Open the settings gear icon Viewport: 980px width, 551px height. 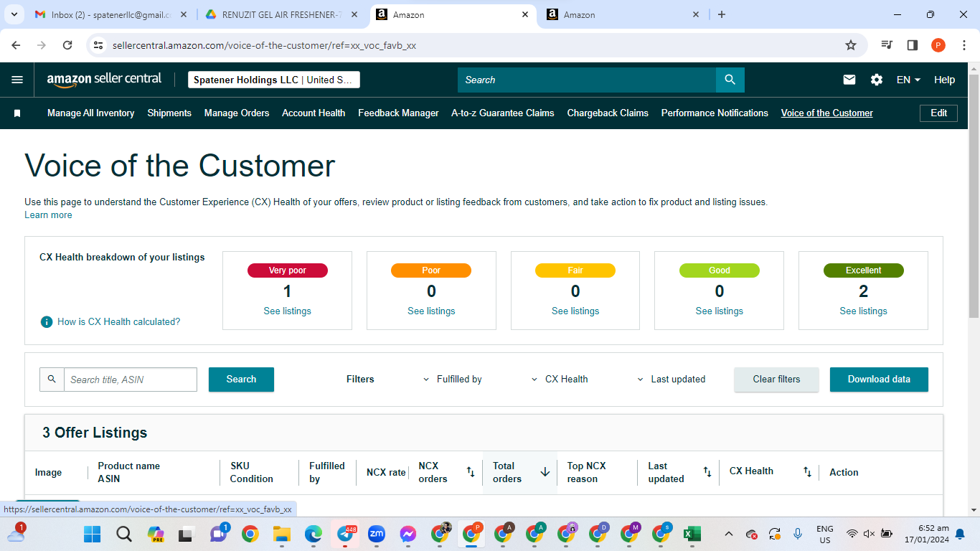(x=877, y=80)
